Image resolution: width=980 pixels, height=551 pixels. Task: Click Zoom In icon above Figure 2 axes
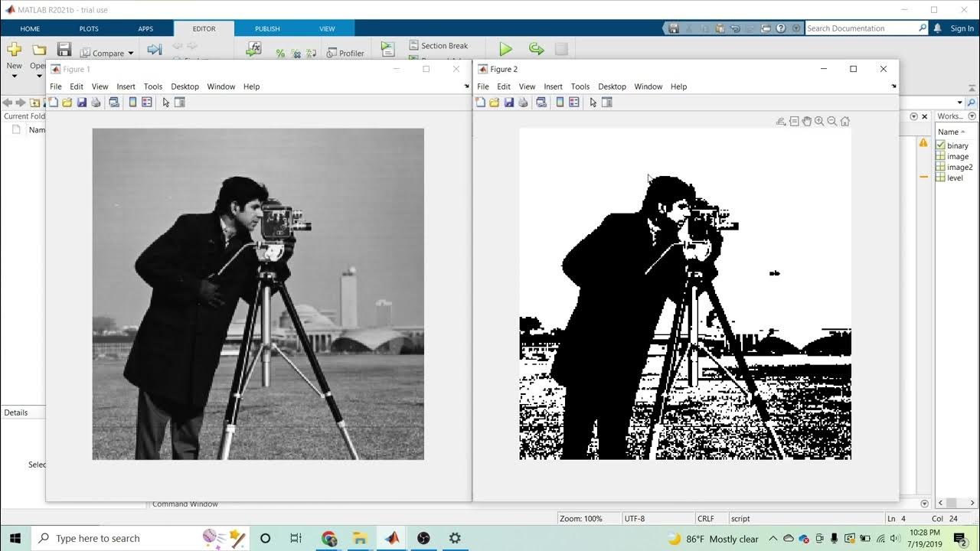[x=819, y=121]
